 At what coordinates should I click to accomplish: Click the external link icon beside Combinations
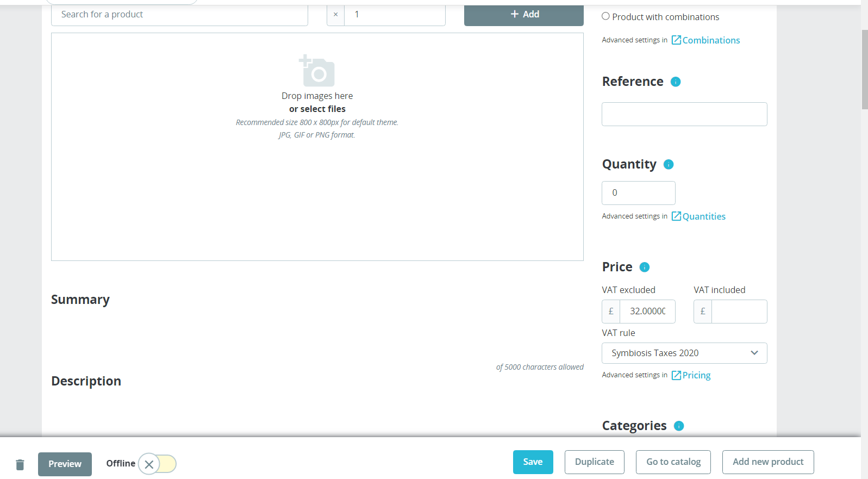tap(676, 40)
